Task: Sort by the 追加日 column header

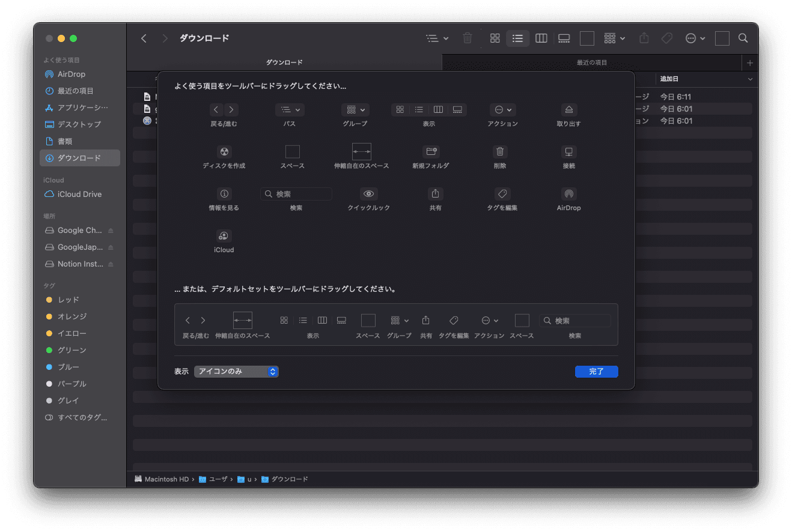Action: point(706,79)
